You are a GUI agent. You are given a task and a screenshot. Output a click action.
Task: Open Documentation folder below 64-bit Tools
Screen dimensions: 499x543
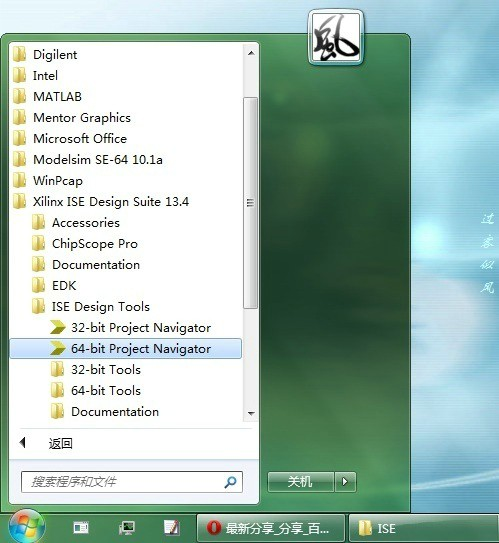(126, 411)
